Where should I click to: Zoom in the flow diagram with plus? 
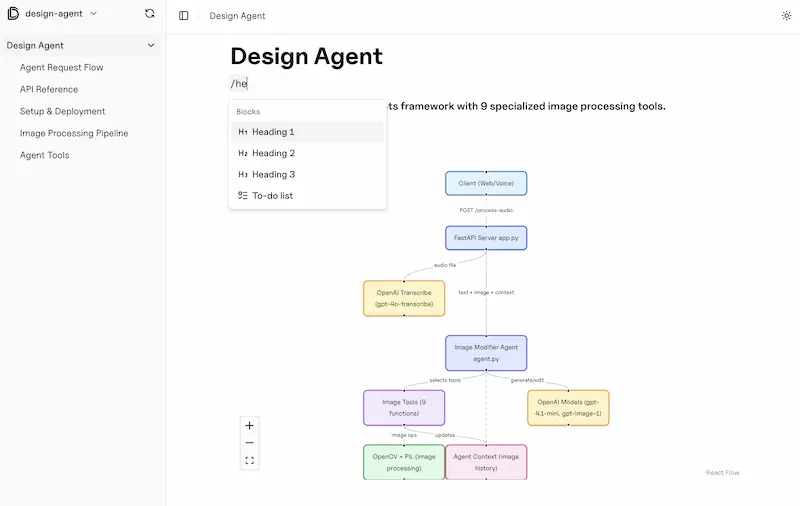pos(249,425)
